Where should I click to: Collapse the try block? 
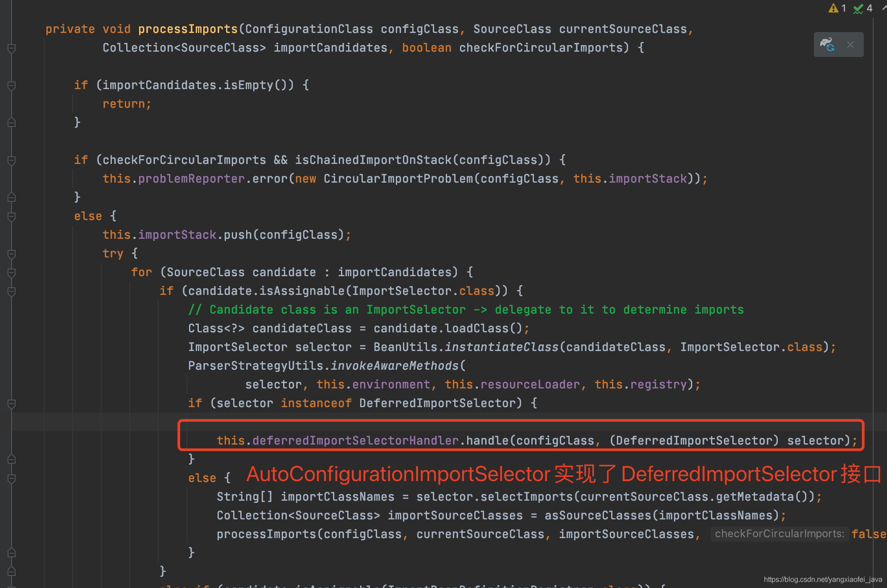12,254
